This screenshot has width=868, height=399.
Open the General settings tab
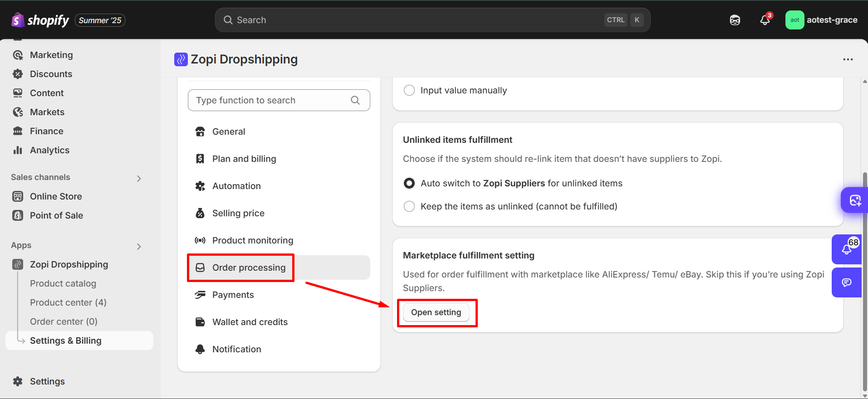[x=279, y=131]
